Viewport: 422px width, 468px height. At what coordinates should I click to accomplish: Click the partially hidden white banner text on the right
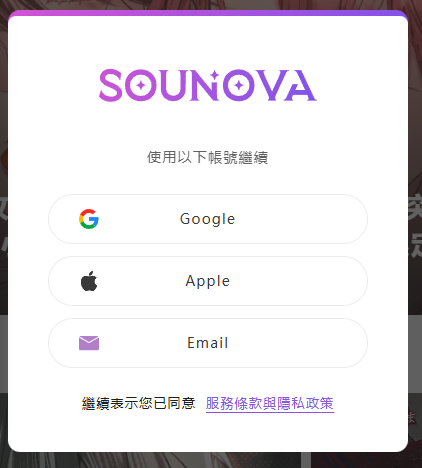tap(415, 227)
